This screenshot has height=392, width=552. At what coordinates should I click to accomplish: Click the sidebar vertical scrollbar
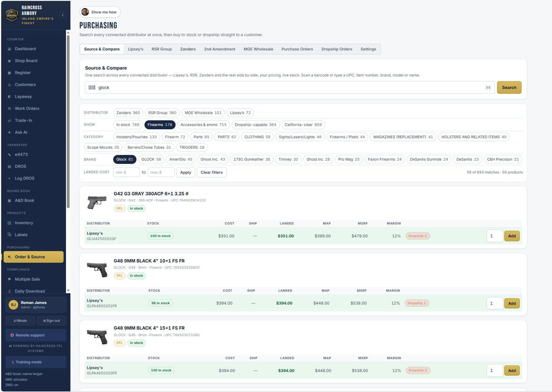68,121
